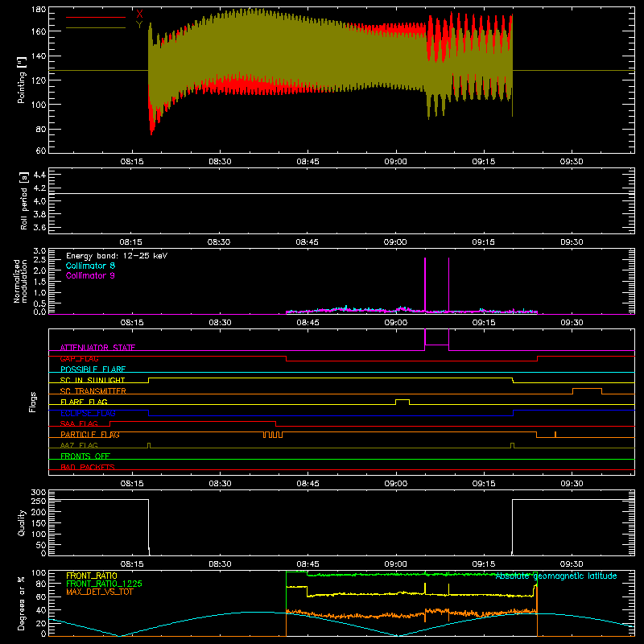
Task: Select the SC_TRANSMITTER flag label
Action: tap(93, 391)
